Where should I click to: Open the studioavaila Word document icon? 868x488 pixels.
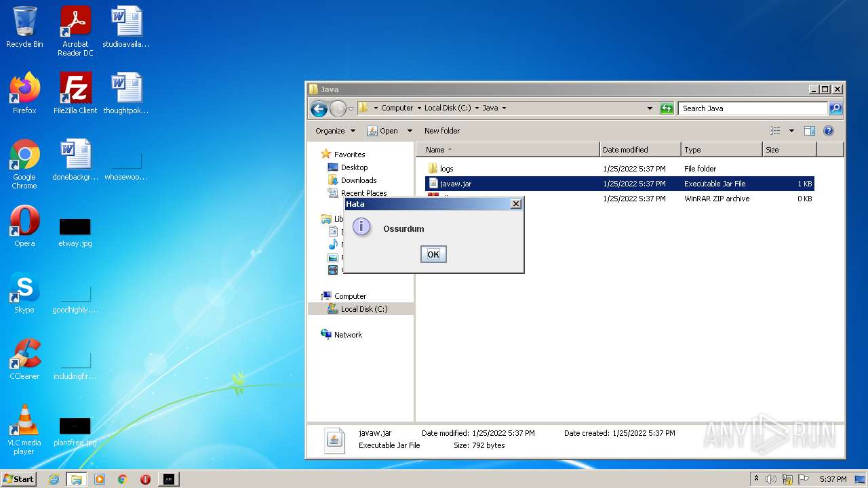tap(126, 27)
